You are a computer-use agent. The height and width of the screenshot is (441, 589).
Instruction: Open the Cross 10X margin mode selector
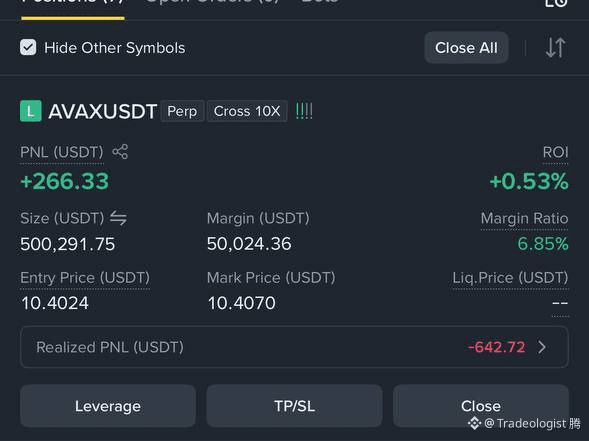click(247, 111)
